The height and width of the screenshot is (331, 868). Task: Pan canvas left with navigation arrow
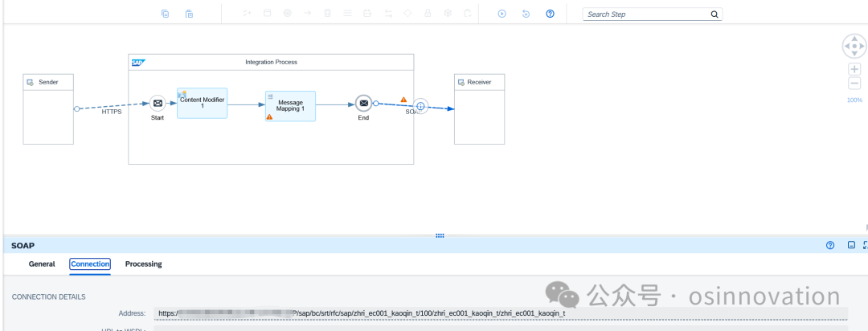[x=847, y=46]
